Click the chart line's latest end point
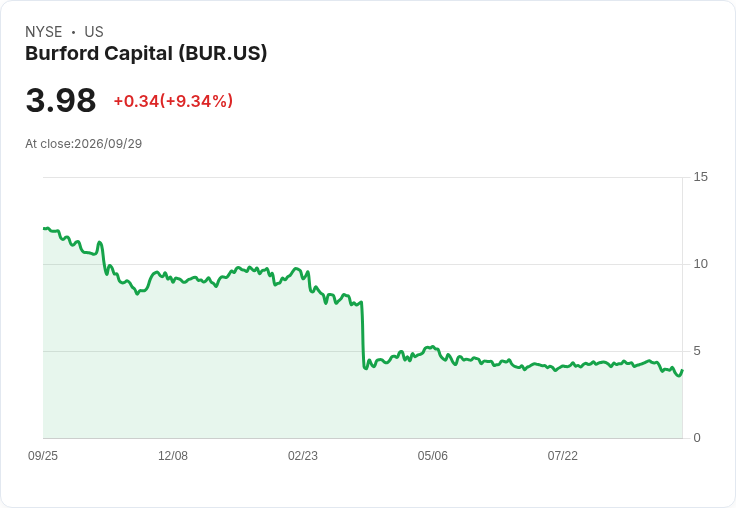This screenshot has width=736, height=508. [682, 370]
